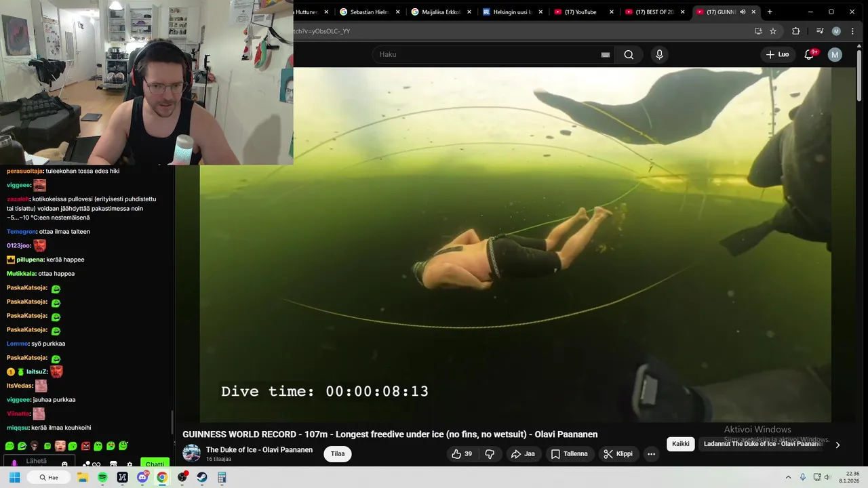The height and width of the screenshot is (488, 868).
Task: Open the Chrome media controls icon
Action: coord(820,31)
